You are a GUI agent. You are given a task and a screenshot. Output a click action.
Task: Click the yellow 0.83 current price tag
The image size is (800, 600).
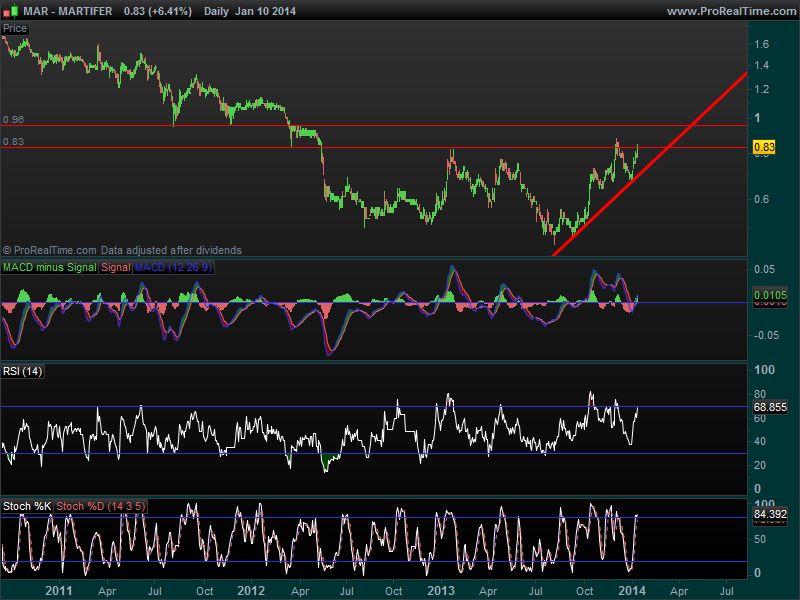tap(764, 147)
